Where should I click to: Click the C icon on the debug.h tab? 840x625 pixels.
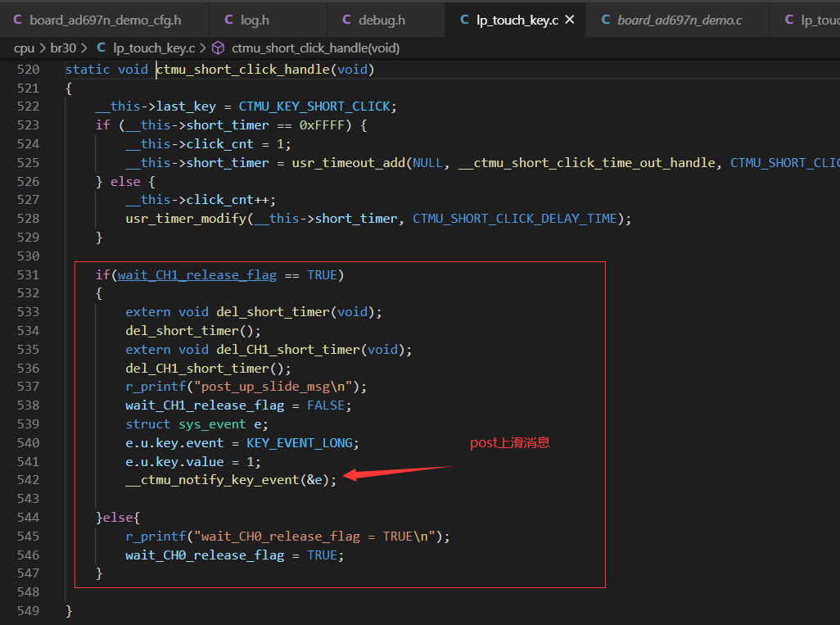pos(346,20)
